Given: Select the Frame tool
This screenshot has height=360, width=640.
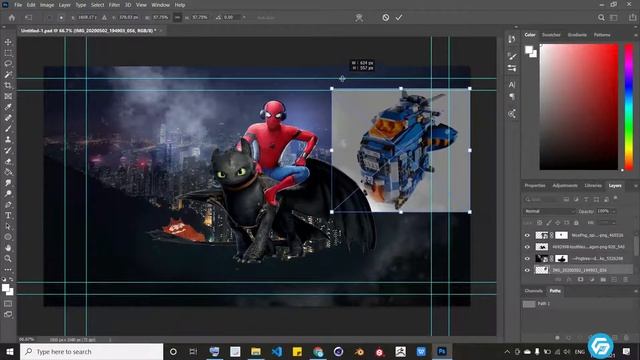Looking at the screenshot, I should point(8,96).
